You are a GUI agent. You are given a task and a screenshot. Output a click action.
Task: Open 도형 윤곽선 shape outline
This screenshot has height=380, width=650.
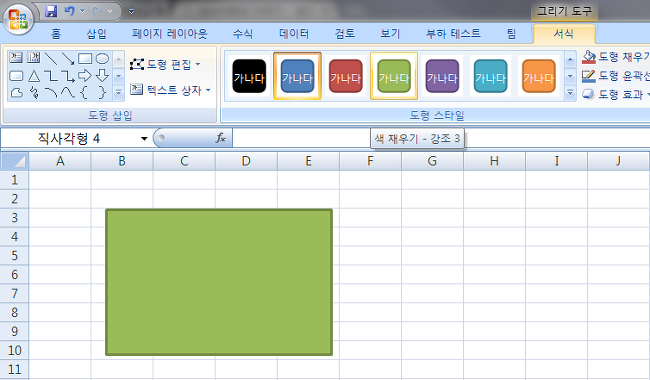pos(615,75)
